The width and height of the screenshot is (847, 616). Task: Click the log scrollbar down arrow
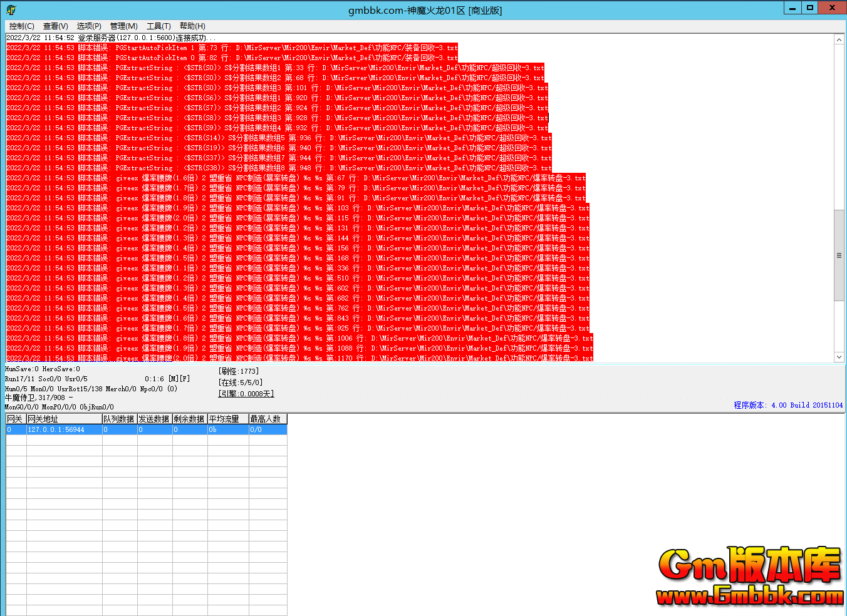tap(839, 357)
